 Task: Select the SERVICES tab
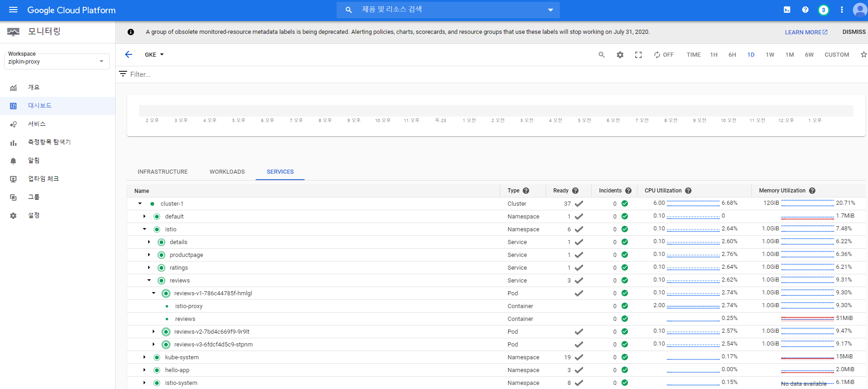click(x=280, y=172)
